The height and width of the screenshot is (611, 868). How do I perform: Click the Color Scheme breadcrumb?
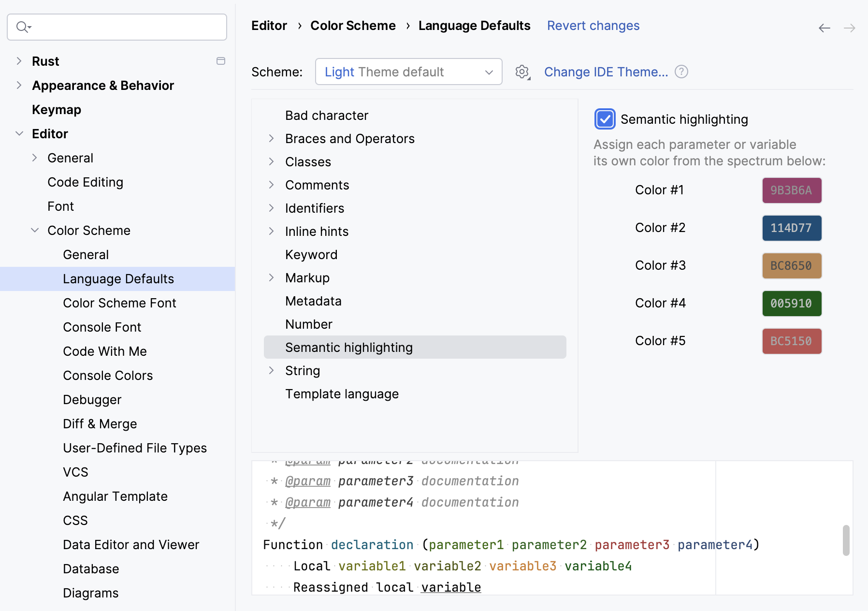(x=353, y=26)
